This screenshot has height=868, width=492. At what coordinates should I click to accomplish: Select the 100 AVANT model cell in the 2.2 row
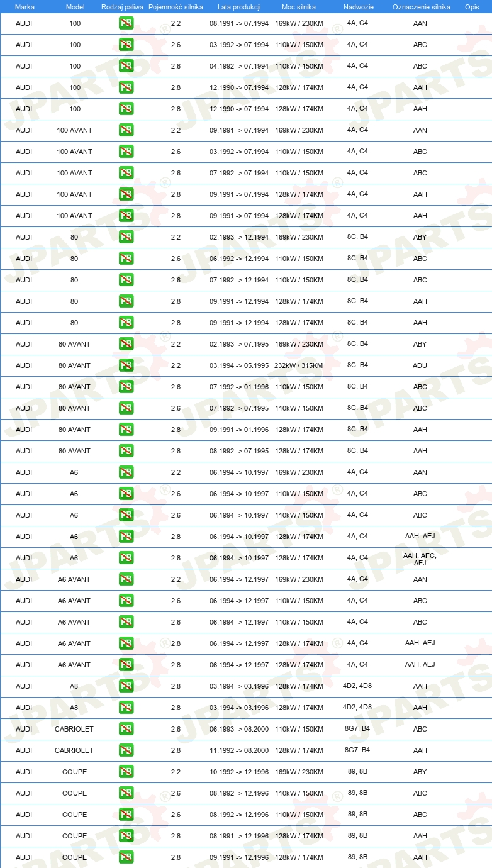click(x=74, y=131)
